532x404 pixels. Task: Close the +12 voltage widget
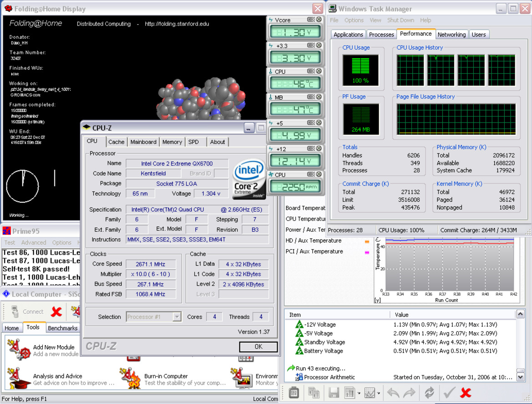pyautogui.click(x=319, y=148)
